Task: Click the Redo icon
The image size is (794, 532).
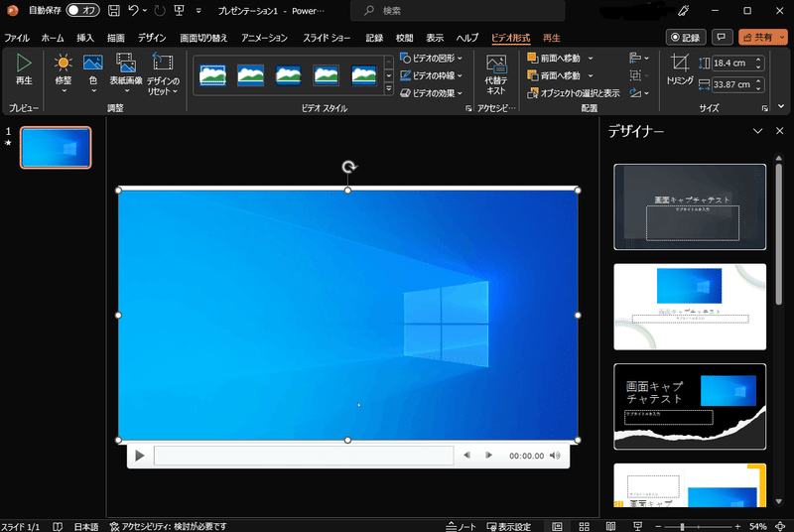Action: tap(160, 10)
